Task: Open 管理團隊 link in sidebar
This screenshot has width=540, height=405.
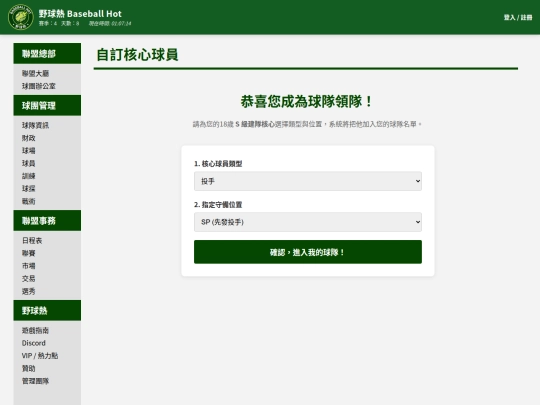Action: coord(35,381)
